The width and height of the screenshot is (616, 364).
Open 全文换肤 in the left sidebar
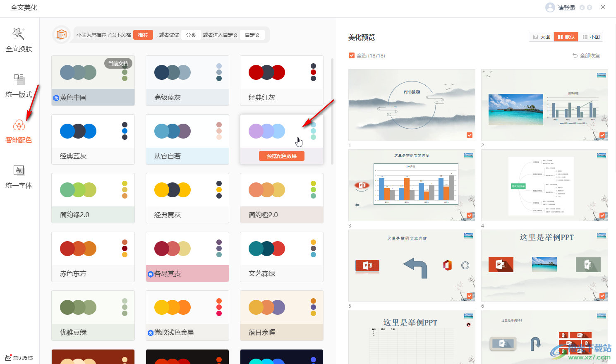tap(19, 40)
